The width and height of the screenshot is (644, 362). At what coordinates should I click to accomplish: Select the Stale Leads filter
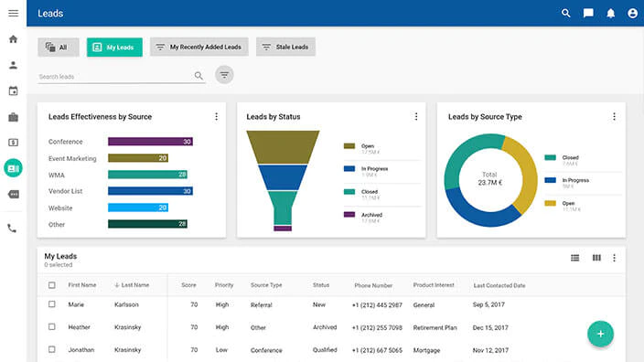285,47
